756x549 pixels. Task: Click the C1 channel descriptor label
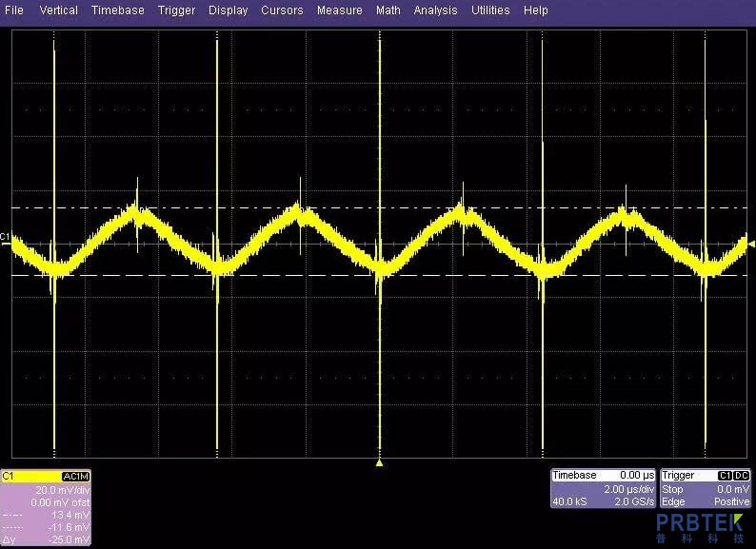(x=9, y=477)
